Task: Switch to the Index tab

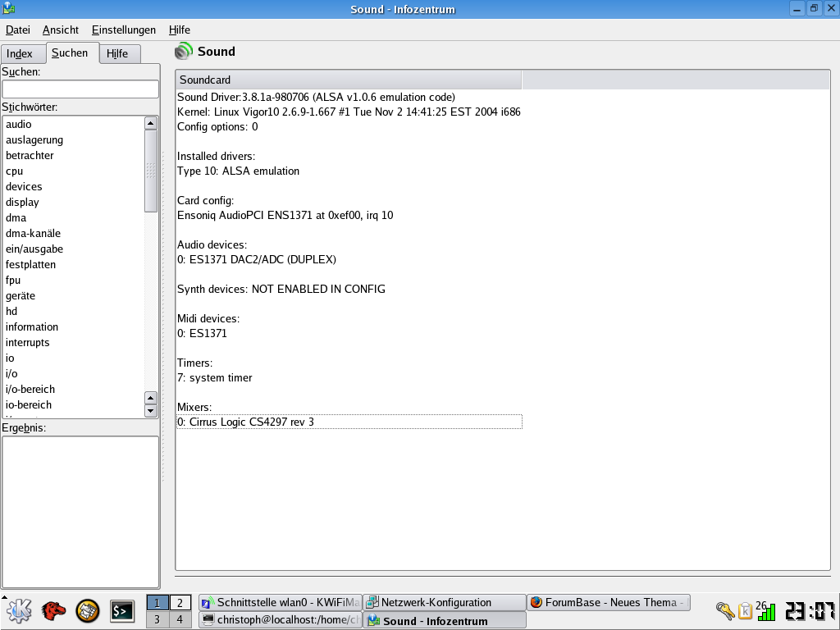Action: pos(23,53)
